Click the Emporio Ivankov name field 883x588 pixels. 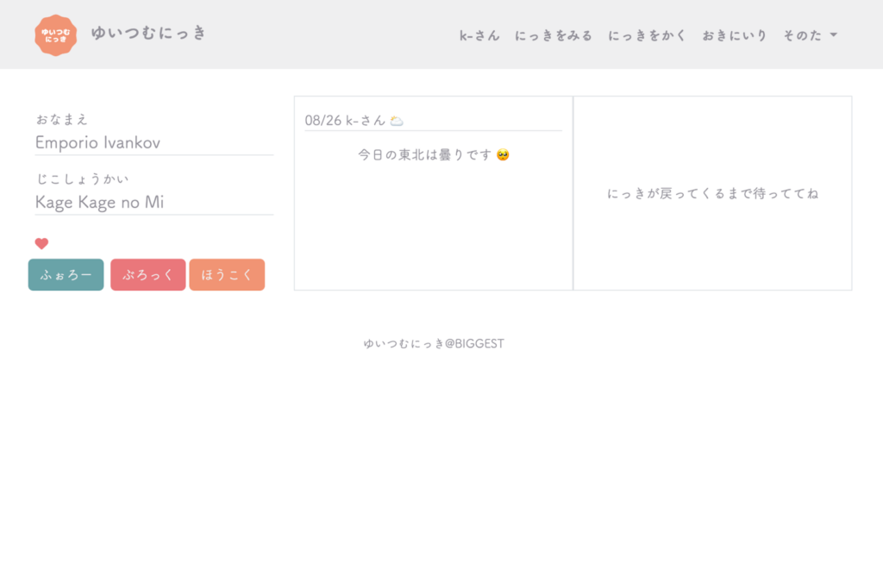pyautogui.click(x=153, y=142)
